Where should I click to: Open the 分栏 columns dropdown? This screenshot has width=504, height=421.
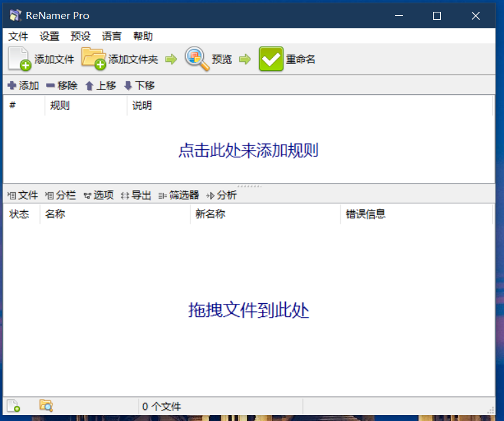(60, 195)
